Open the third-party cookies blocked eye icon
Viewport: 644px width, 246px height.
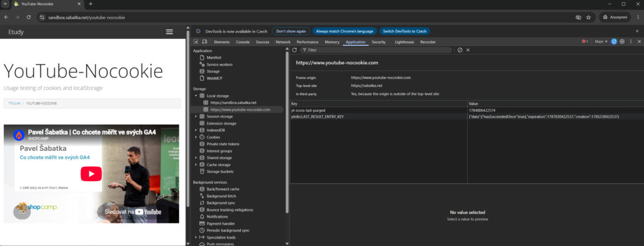coord(579,17)
